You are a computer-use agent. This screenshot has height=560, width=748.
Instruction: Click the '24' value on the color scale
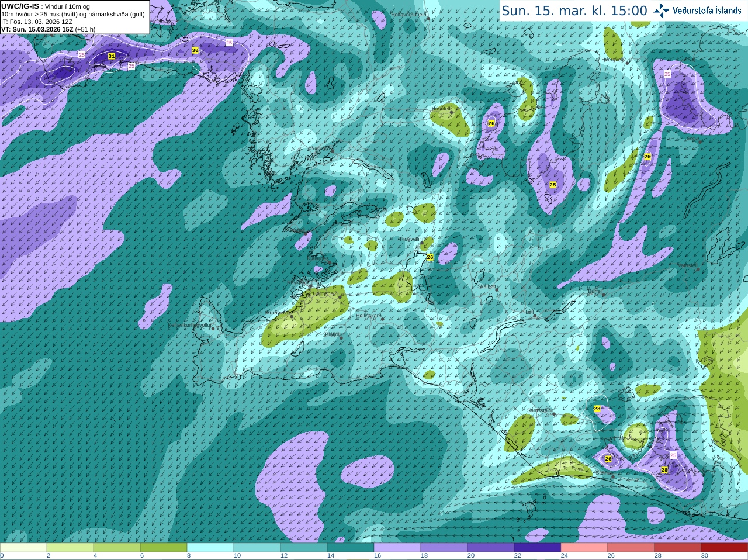click(565, 556)
